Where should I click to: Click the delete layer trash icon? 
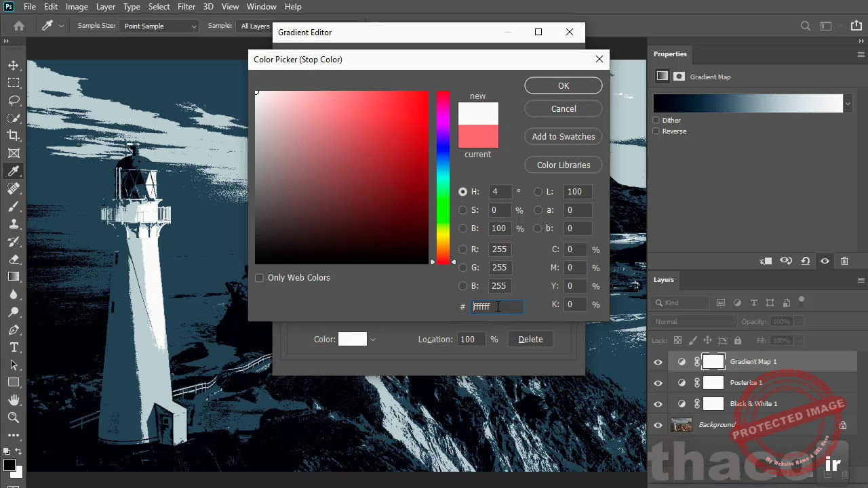[x=844, y=261]
